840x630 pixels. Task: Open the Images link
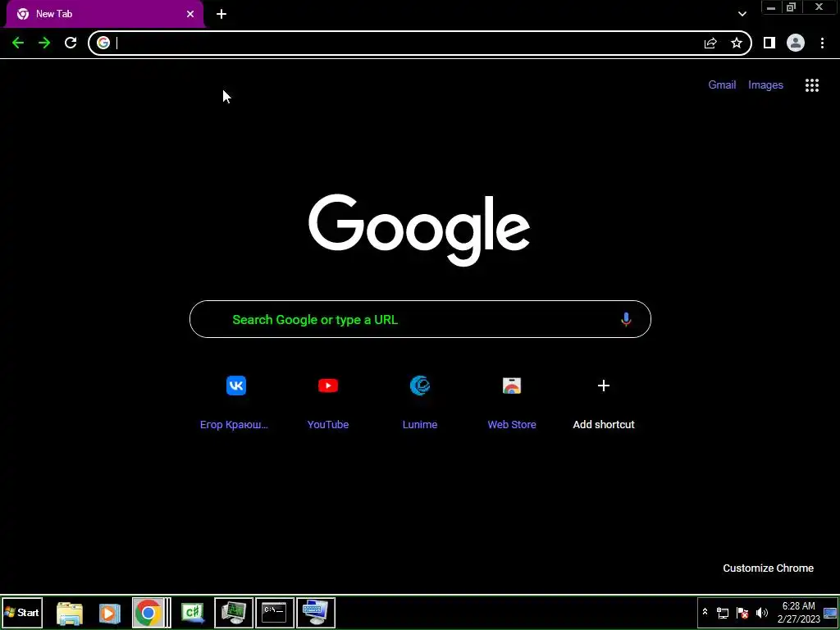[765, 85]
